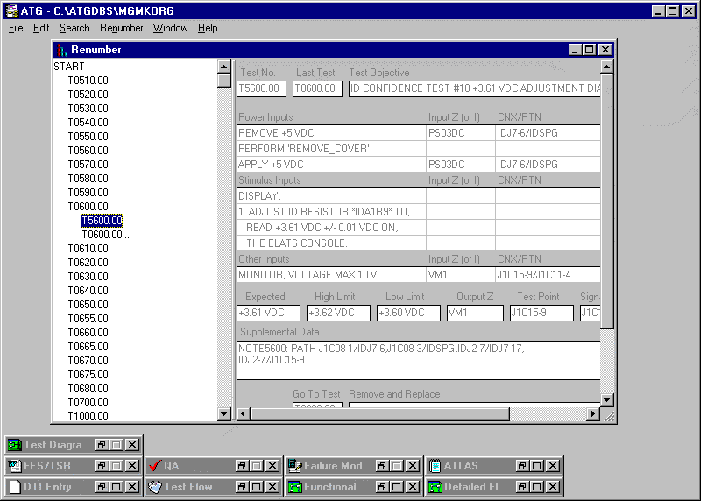
Task: Click the Test Objective field
Action: point(474,88)
